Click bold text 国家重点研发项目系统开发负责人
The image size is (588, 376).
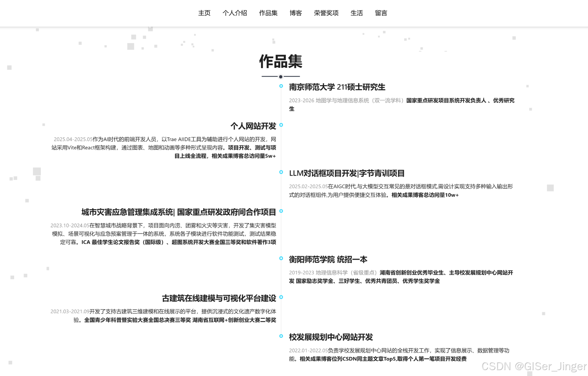[x=446, y=100]
